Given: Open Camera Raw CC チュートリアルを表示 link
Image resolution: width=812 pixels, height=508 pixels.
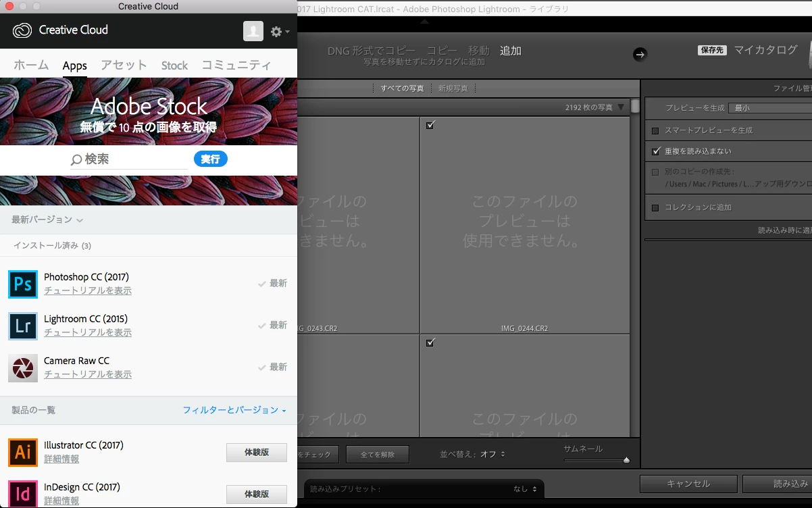Looking at the screenshot, I should pyautogui.click(x=88, y=374).
